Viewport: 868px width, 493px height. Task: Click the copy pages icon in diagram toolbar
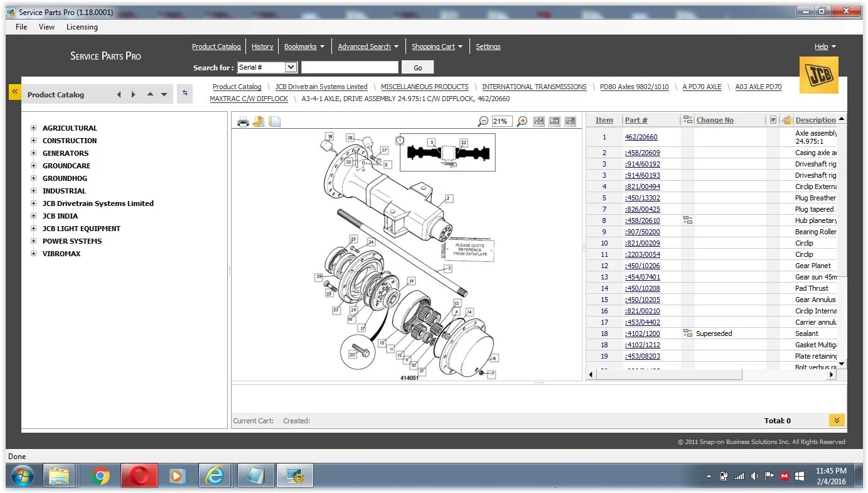pos(274,122)
